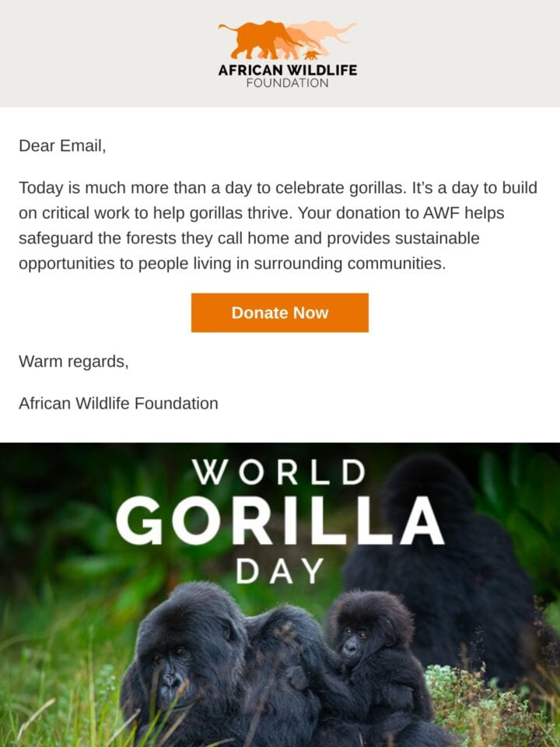The height and width of the screenshot is (747, 560).
Task: Click the AFRICAN WILDLIFE logo text
Action: point(288,70)
